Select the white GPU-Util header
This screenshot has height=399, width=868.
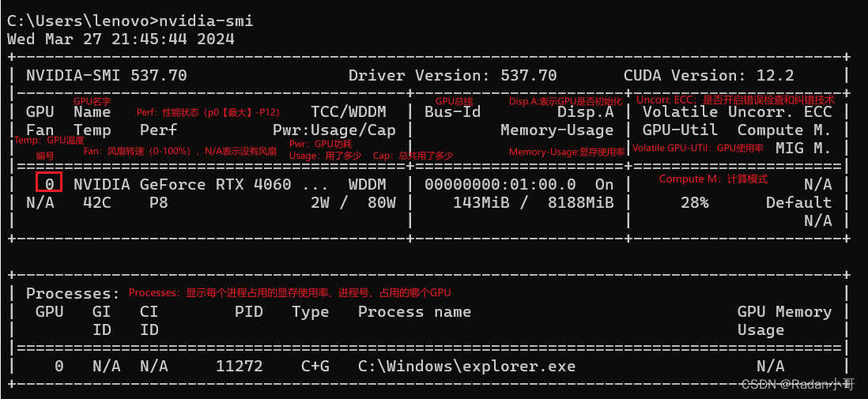pyautogui.click(x=680, y=130)
